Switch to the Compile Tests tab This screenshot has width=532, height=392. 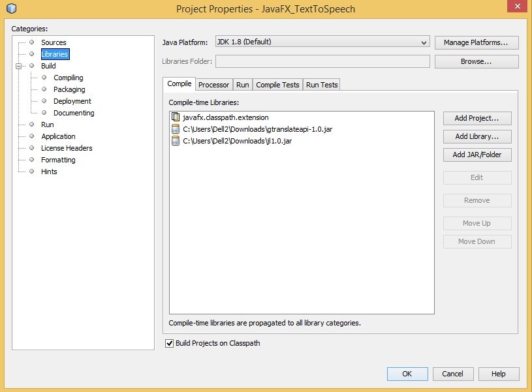point(277,85)
